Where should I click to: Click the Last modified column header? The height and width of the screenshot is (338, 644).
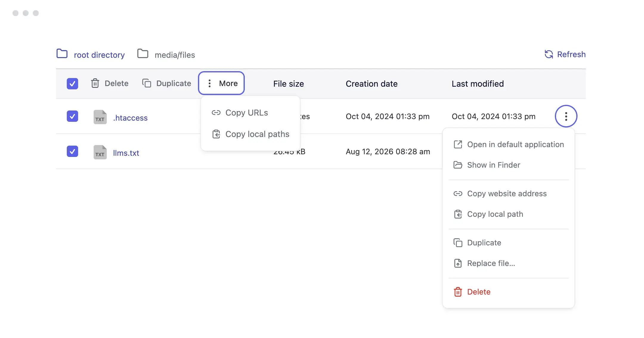478,84
